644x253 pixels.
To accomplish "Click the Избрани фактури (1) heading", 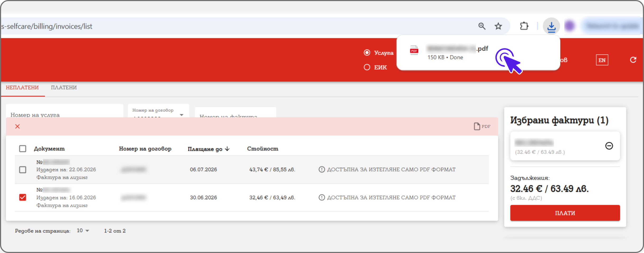I will 559,120.
